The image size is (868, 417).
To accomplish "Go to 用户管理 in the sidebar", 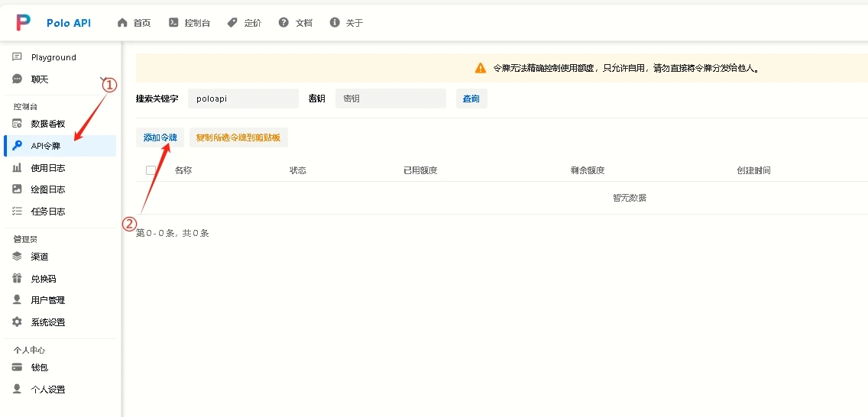I will click(60, 299).
